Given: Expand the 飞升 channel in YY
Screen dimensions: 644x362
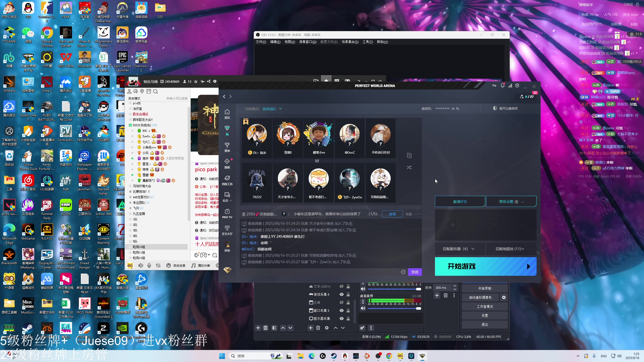Looking at the screenshot, I should point(130,208).
